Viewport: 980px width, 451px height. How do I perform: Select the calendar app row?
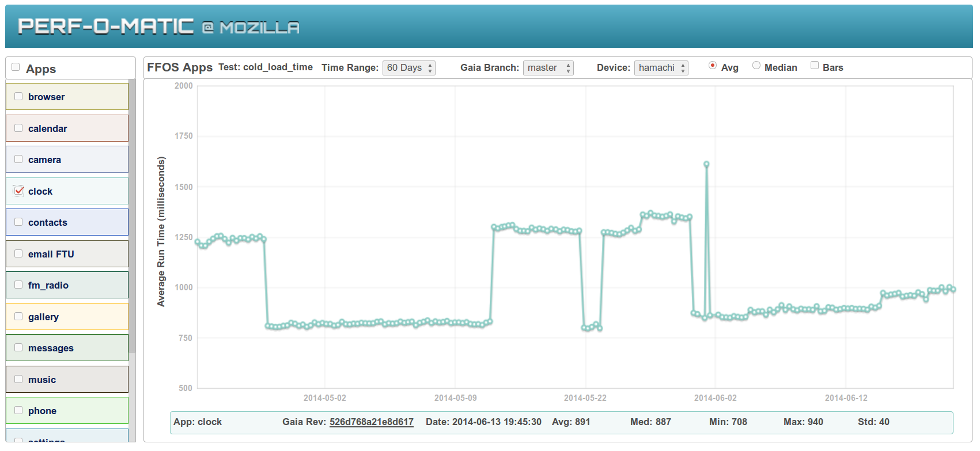(x=67, y=128)
